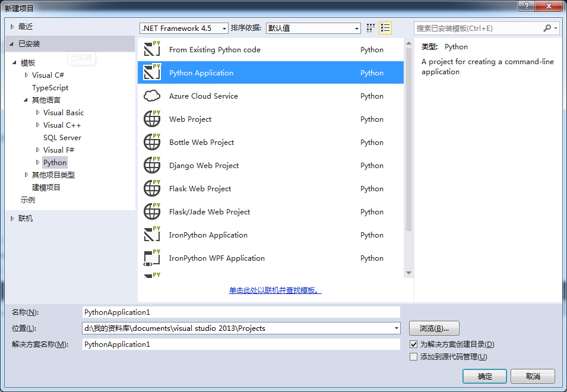Open the online templates link (单击此处以联机并查找模板)

(x=275, y=290)
